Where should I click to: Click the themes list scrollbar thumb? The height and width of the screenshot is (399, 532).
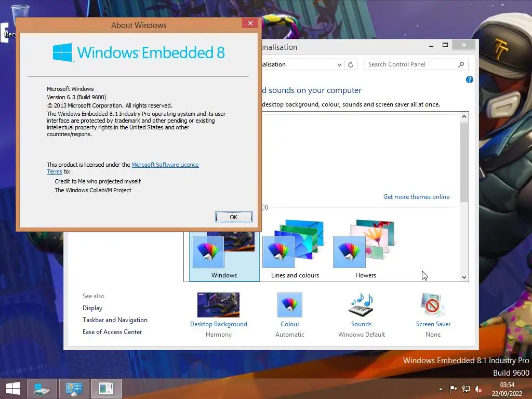(x=464, y=162)
